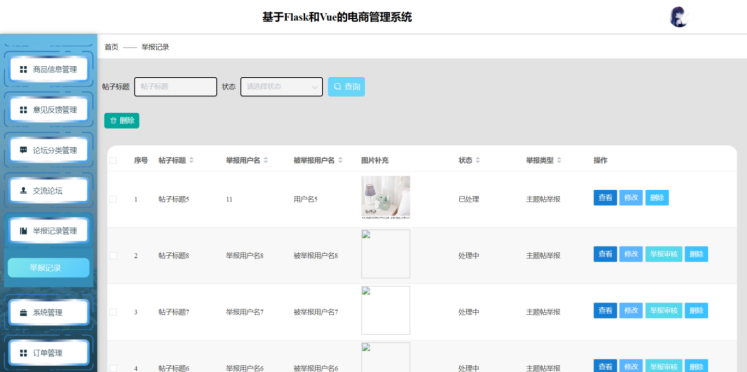
Task: Click 举报记录 breadcrumb item
Action: 155,47
